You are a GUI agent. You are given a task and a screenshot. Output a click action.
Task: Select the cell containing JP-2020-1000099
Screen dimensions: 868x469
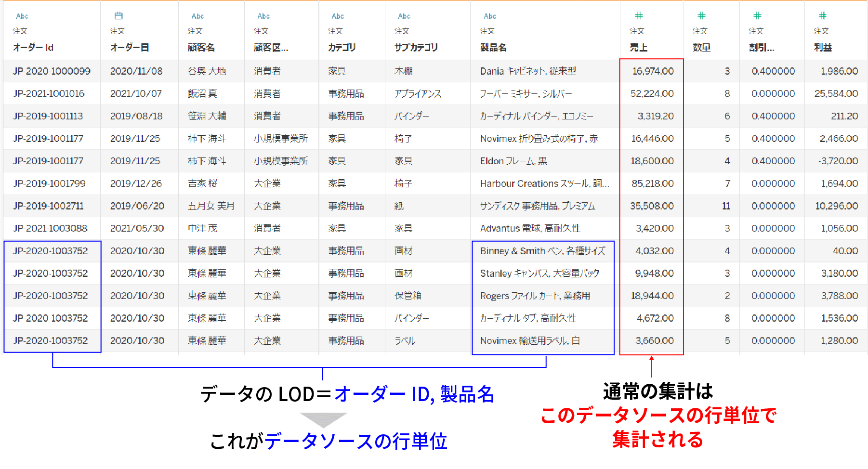click(x=52, y=71)
